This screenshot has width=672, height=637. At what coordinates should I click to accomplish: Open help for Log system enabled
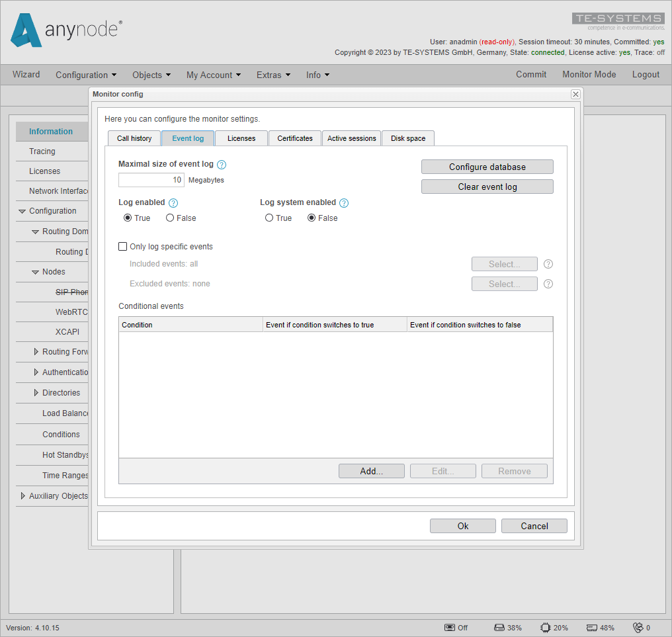344,202
